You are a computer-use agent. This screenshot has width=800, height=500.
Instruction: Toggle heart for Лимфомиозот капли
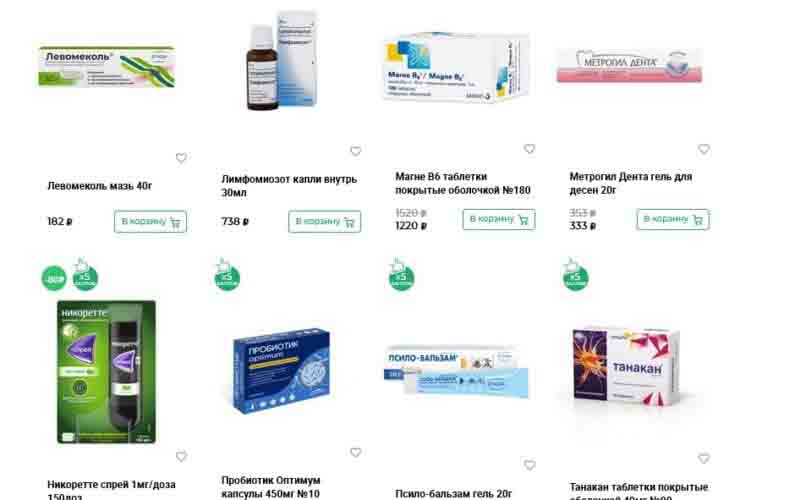pos(356,151)
